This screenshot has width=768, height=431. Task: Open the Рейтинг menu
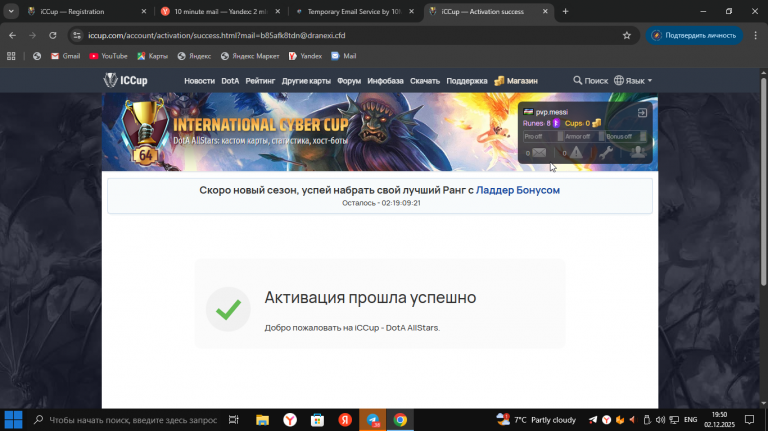click(x=260, y=81)
